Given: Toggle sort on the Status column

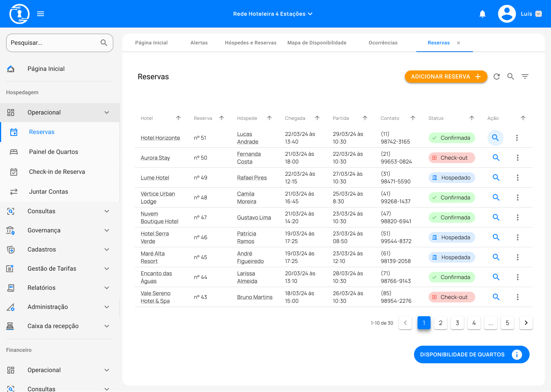Looking at the screenshot, I should pos(472,118).
